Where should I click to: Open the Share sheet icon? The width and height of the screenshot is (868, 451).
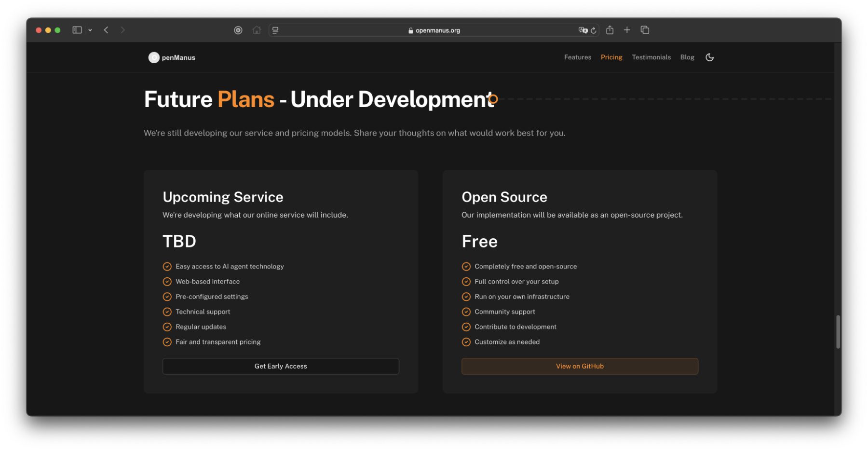click(610, 30)
